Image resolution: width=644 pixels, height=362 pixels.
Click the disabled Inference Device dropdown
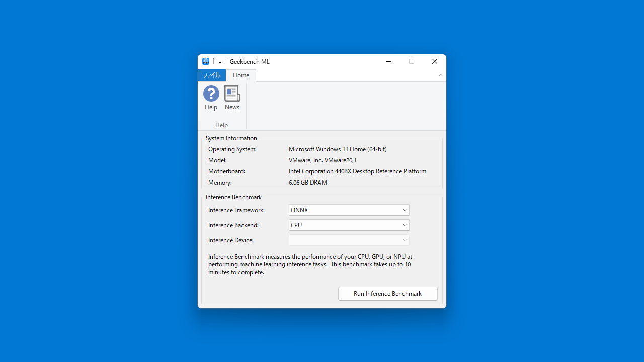tap(349, 240)
